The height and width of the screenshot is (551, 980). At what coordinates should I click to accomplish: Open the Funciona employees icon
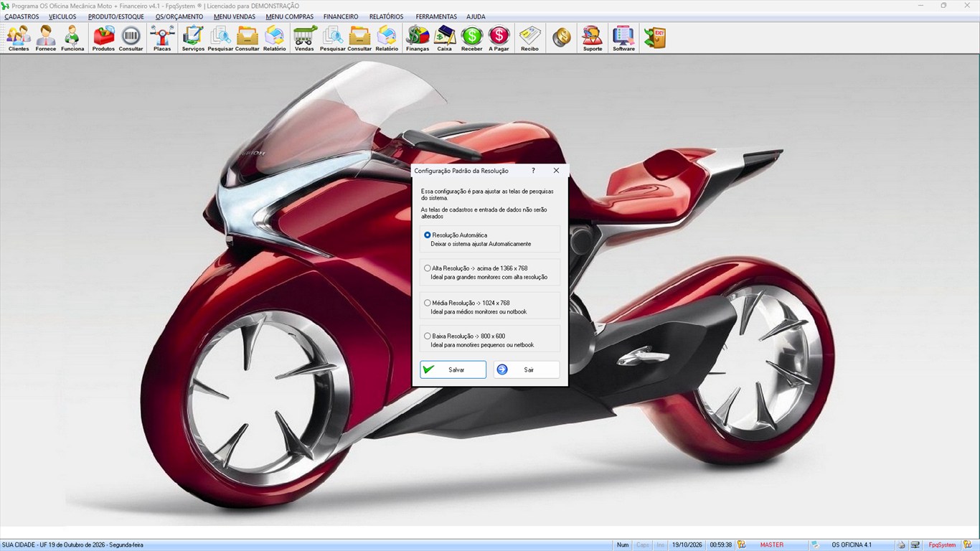(72, 38)
